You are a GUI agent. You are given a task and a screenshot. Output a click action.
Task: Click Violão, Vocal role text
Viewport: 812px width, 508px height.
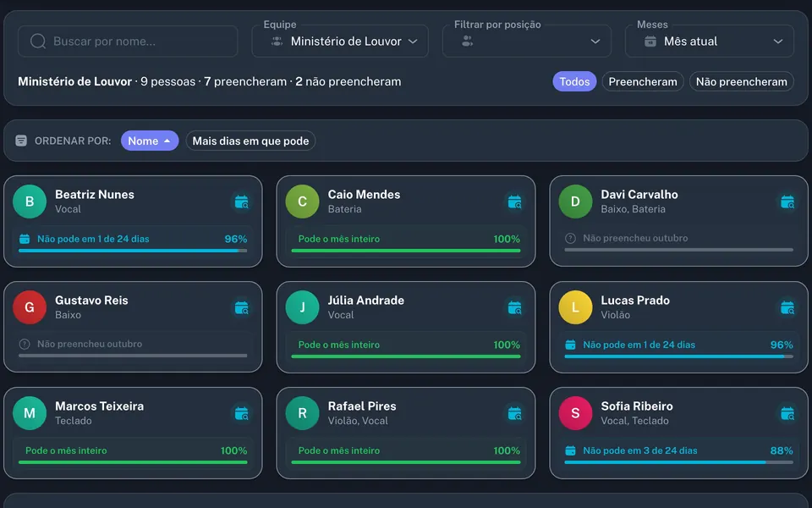(x=358, y=421)
